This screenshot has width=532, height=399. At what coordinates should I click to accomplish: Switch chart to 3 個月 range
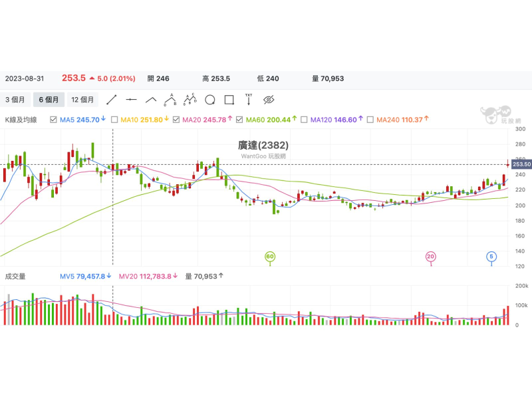15,100
